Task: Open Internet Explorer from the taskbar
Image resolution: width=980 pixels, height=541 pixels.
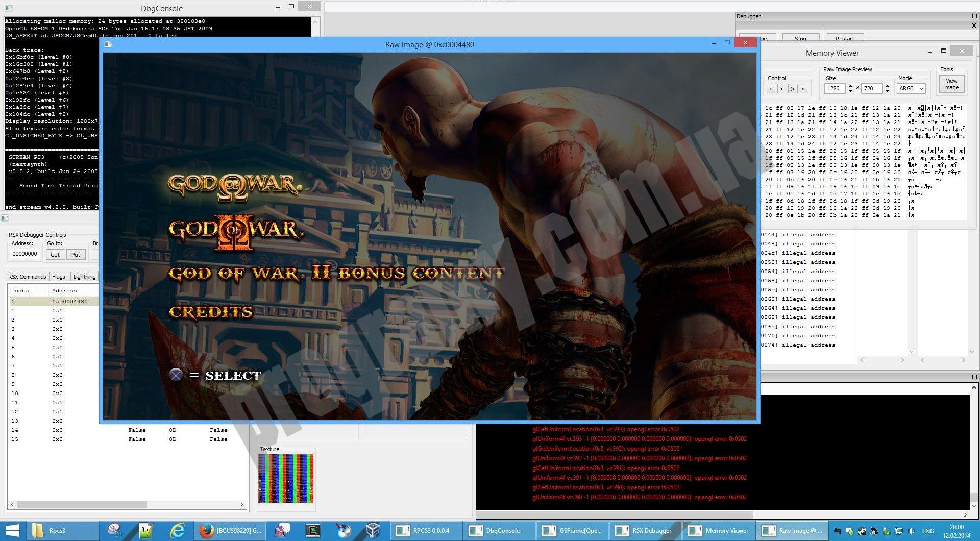Action: point(177,531)
